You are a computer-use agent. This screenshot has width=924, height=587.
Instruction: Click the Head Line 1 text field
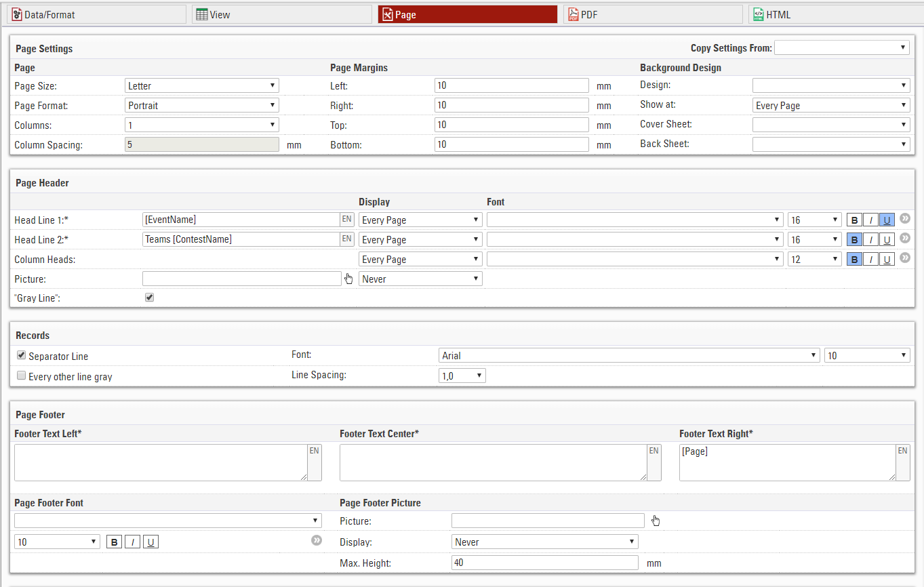(241, 220)
